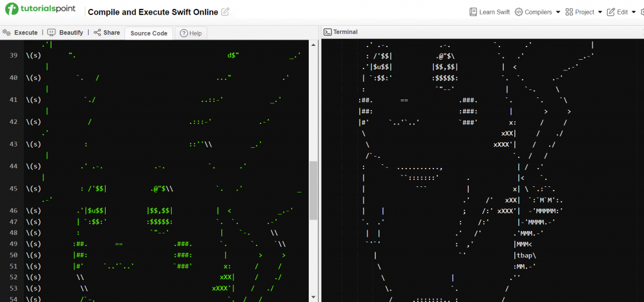
Task: Open the Help tab
Action: pyautogui.click(x=191, y=33)
